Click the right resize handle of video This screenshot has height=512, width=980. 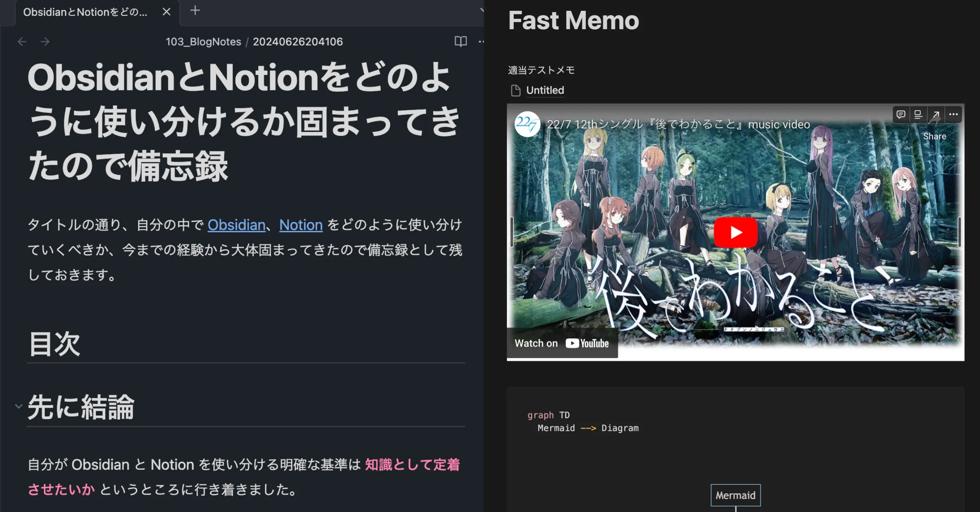coord(959,232)
